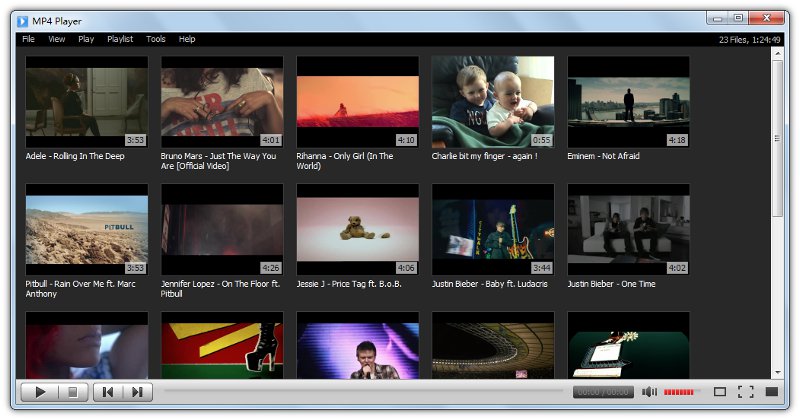Screen dimensions: 800x420
Task: Click 'Jessie J - Price Tag ft. B.o.B.' text
Action: coord(349,284)
